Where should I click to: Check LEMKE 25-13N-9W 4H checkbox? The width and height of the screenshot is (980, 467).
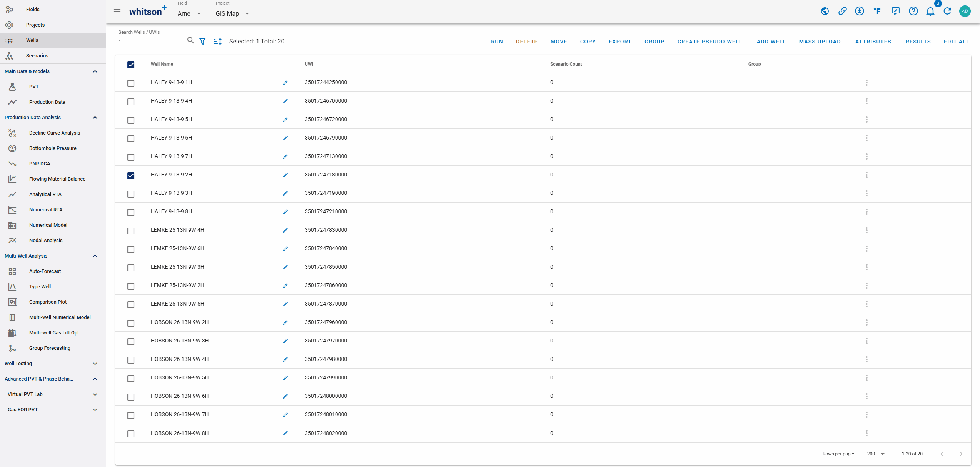131,231
